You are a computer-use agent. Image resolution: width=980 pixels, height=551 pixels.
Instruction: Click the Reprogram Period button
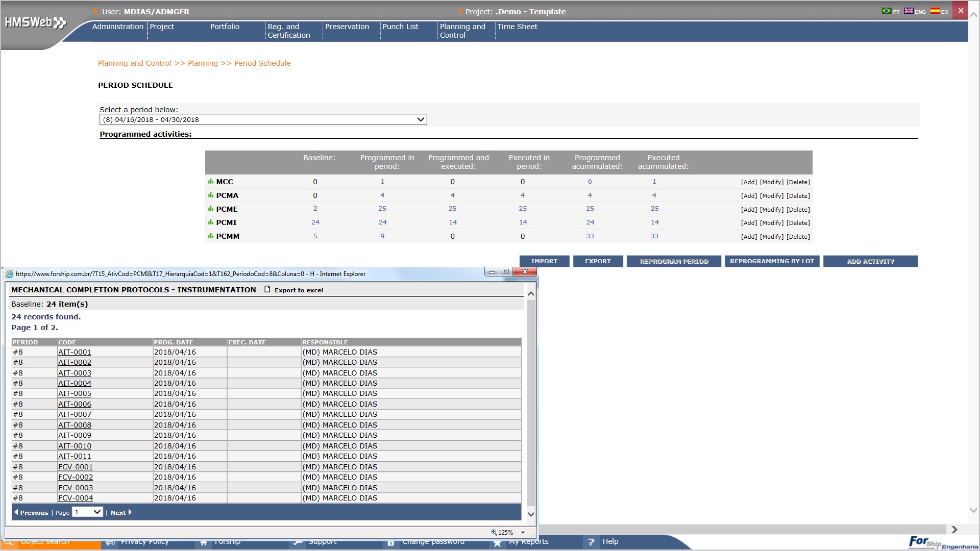click(674, 261)
